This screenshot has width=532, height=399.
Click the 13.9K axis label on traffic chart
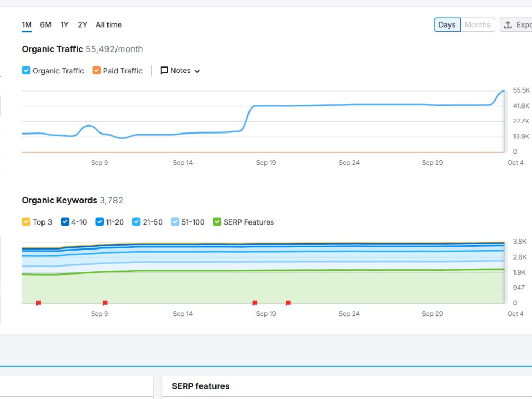[x=521, y=136]
